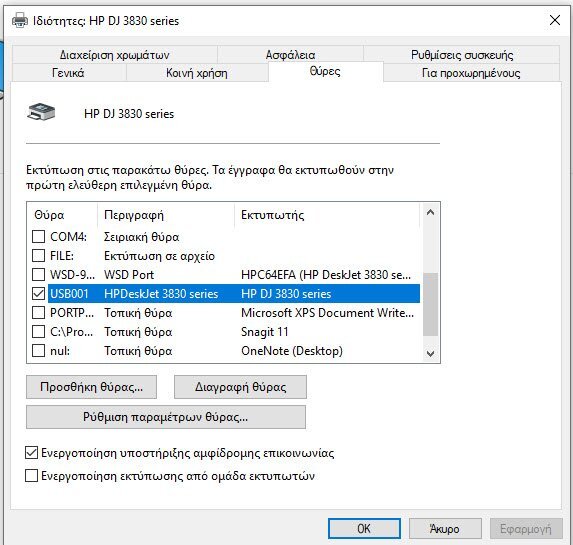Select the Snagit 11 printer entry
The image size is (573, 545).
[x=265, y=332]
